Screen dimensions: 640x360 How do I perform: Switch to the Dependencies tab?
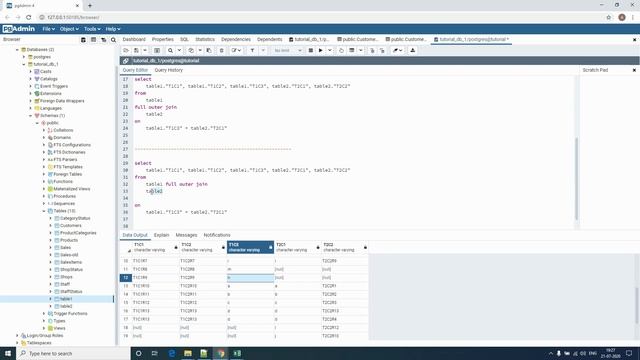[x=236, y=40]
